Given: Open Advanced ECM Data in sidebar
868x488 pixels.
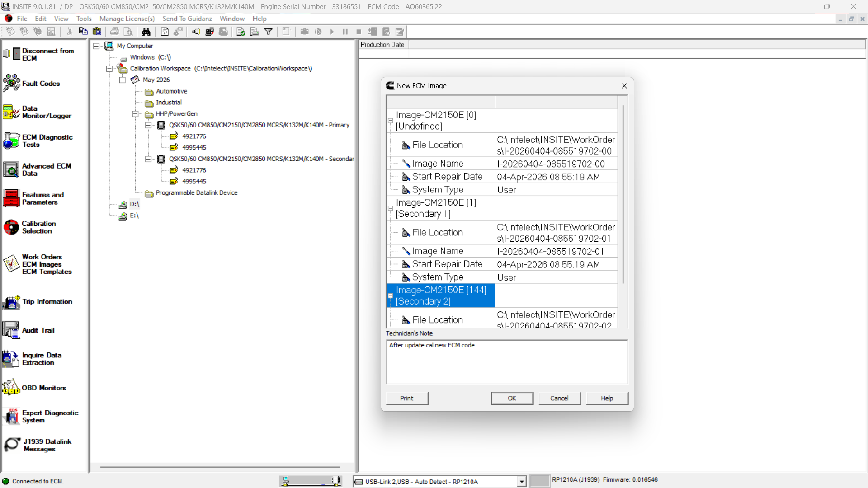Looking at the screenshot, I should [37, 169].
